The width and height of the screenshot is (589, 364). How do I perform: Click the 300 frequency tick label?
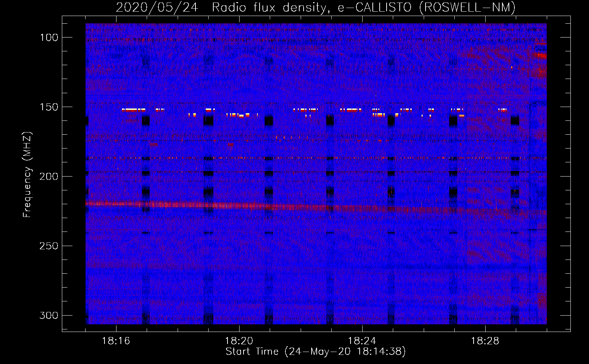pyautogui.click(x=48, y=315)
